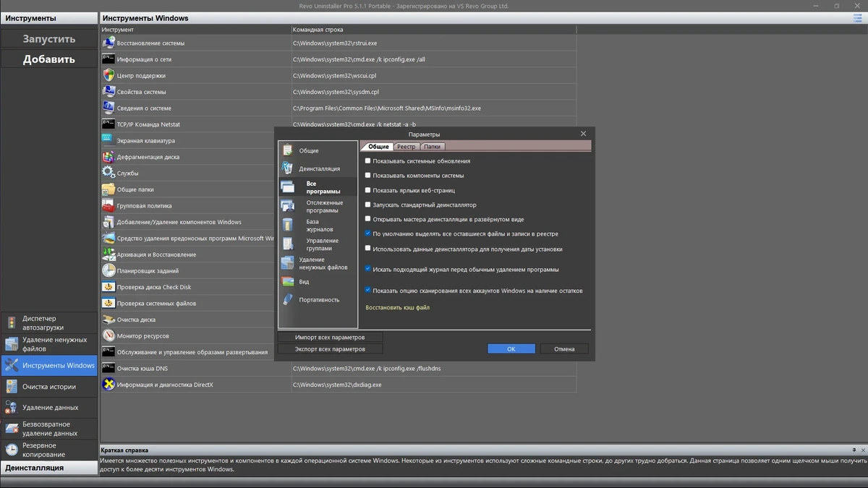Click the Свойства системы icon
The height and width of the screenshot is (488, 868).
pos(109,92)
